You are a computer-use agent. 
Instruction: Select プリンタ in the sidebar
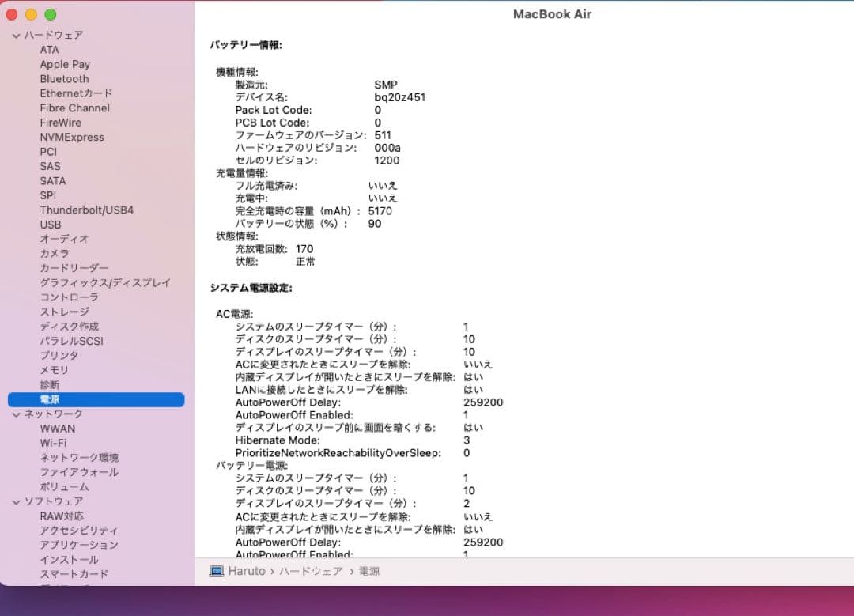[59, 355]
